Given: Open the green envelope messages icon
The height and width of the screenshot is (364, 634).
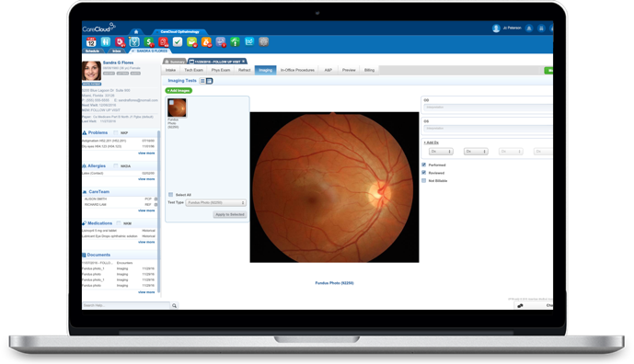Looking at the screenshot, I should coord(191,42).
